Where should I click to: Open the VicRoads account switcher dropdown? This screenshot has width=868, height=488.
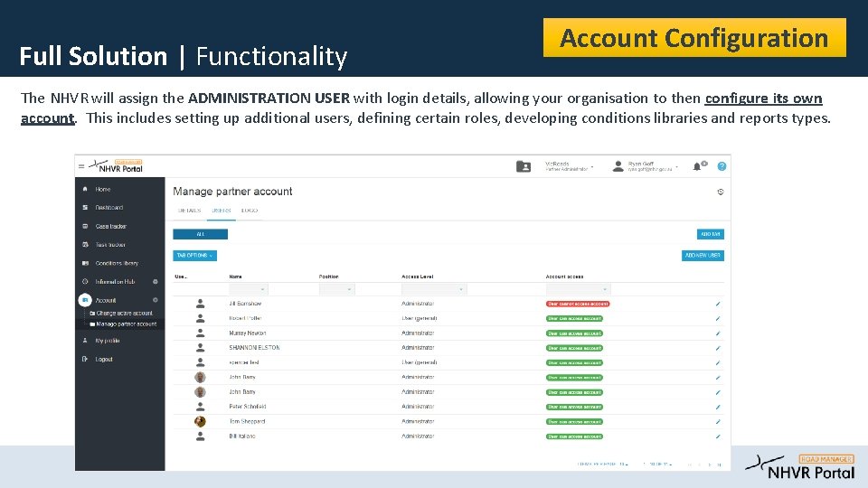569,166
